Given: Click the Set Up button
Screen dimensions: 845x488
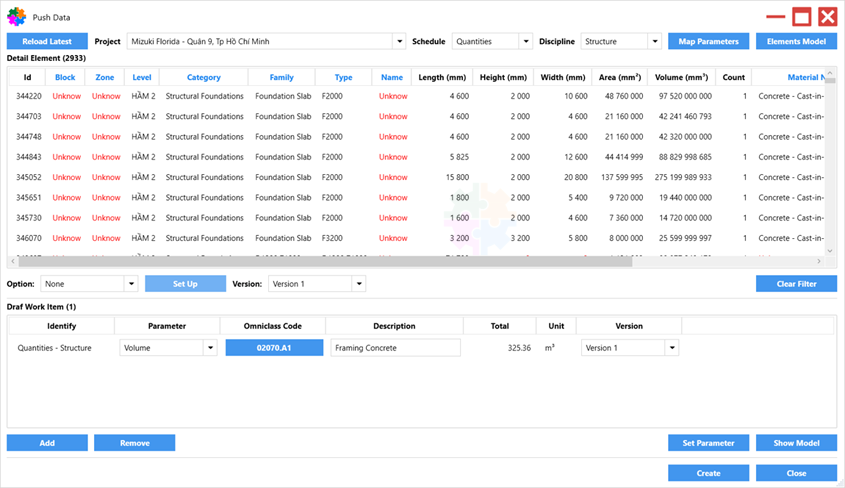Looking at the screenshot, I should [185, 284].
